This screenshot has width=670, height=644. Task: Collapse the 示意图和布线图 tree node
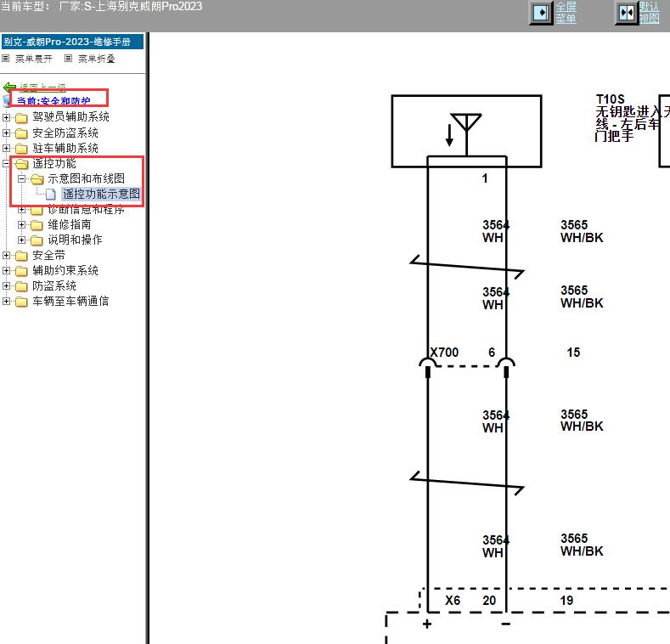(21, 178)
